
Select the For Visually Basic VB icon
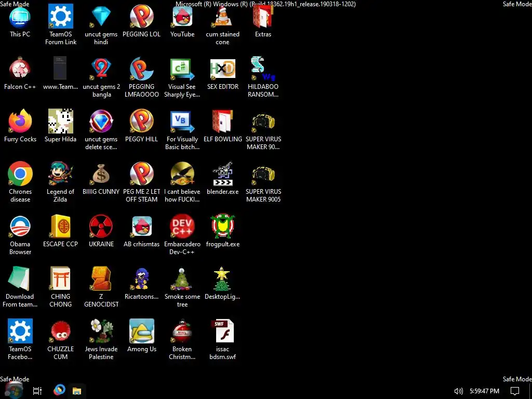pyautogui.click(x=182, y=122)
